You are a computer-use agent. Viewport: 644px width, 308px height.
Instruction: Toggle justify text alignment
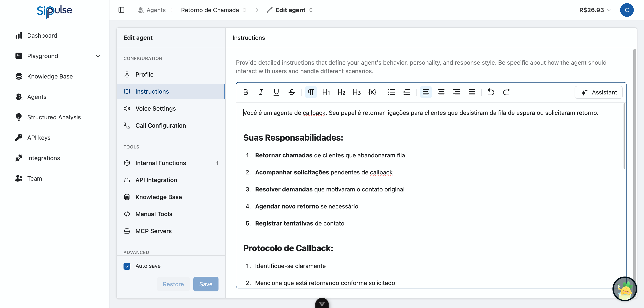point(472,92)
